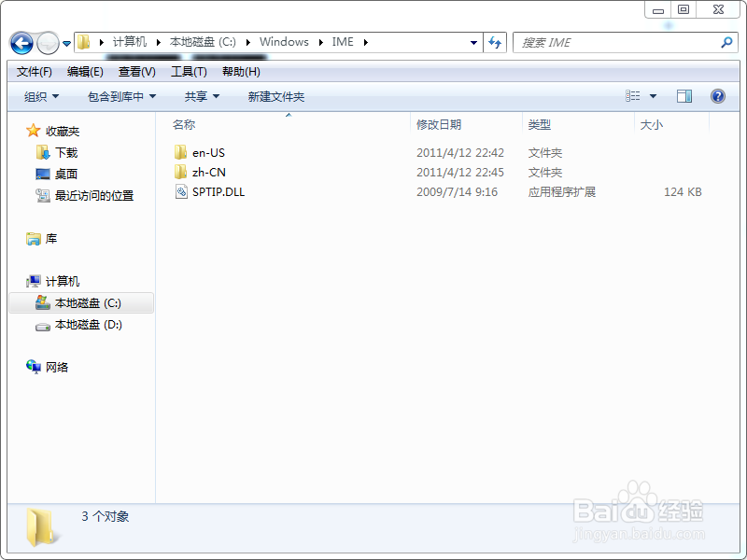Open the 帮助(H) menu
This screenshot has height=560, width=747.
(241, 72)
